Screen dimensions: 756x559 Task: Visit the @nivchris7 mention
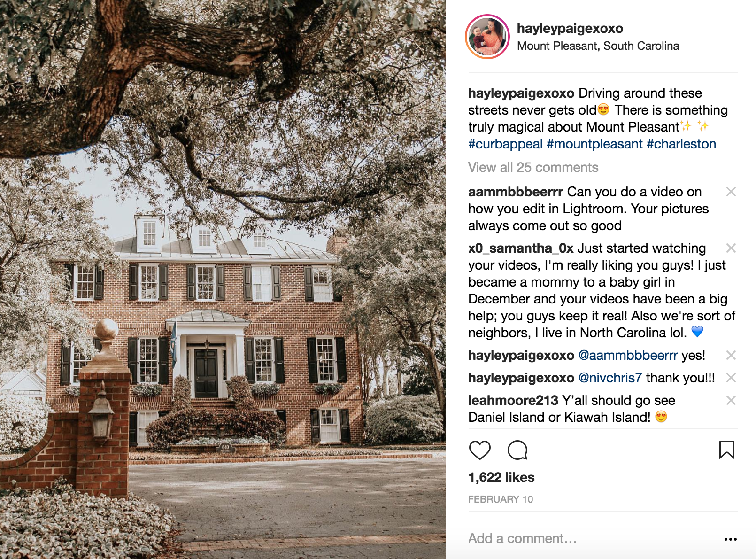[610, 378]
